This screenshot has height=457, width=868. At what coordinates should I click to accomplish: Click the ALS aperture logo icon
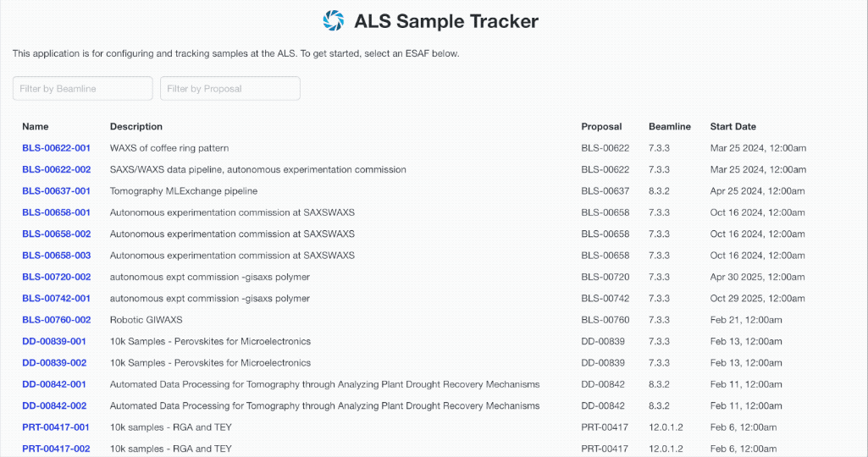coord(334,20)
